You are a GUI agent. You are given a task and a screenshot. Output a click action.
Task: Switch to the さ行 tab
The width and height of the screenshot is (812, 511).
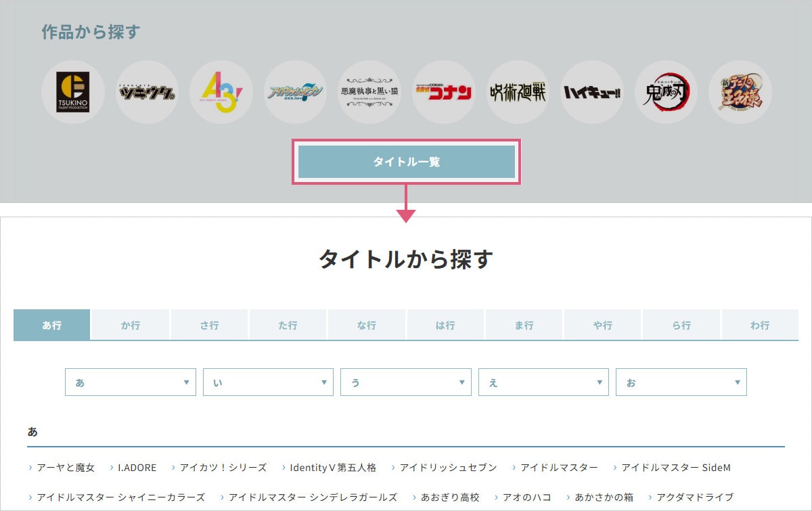click(x=209, y=325)
